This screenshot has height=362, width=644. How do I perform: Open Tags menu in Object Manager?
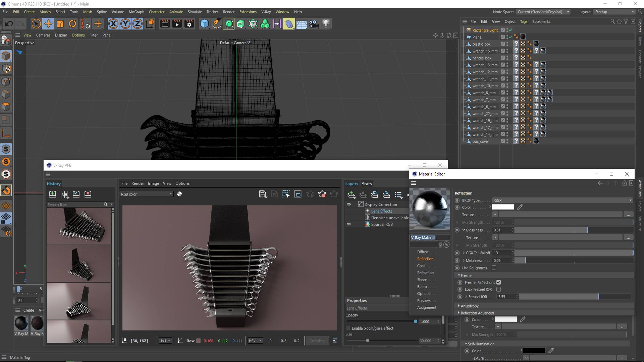tap(524, 21)
